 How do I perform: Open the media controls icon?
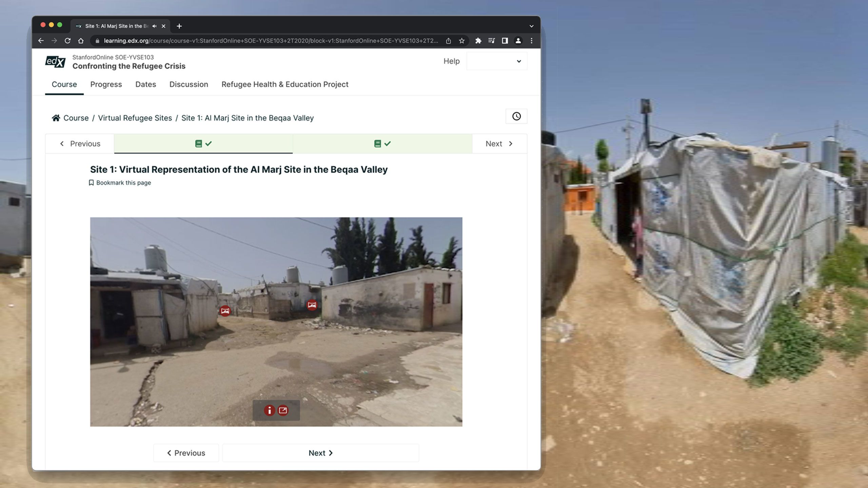491,41
